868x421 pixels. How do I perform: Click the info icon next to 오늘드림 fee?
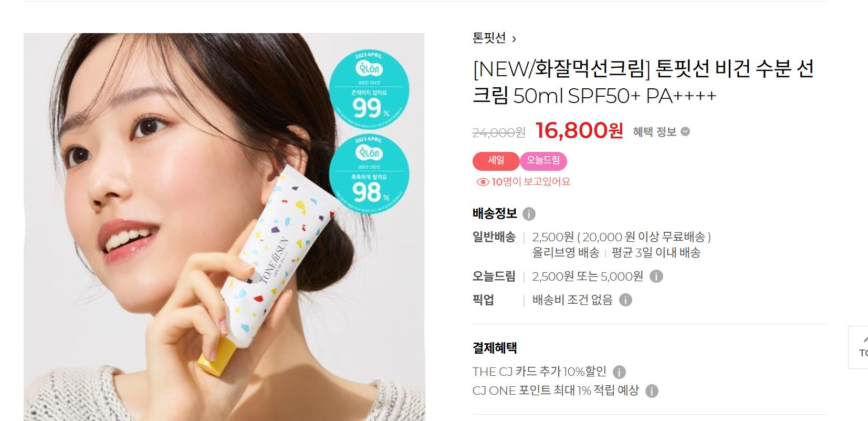click(x=656, y=276)
